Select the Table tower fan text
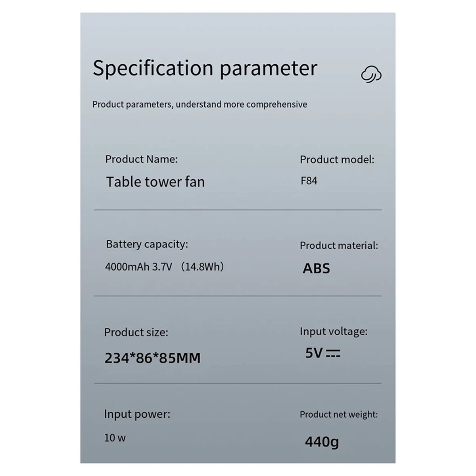Viewport: 476px width, 476px height. (x=155, y=182)
